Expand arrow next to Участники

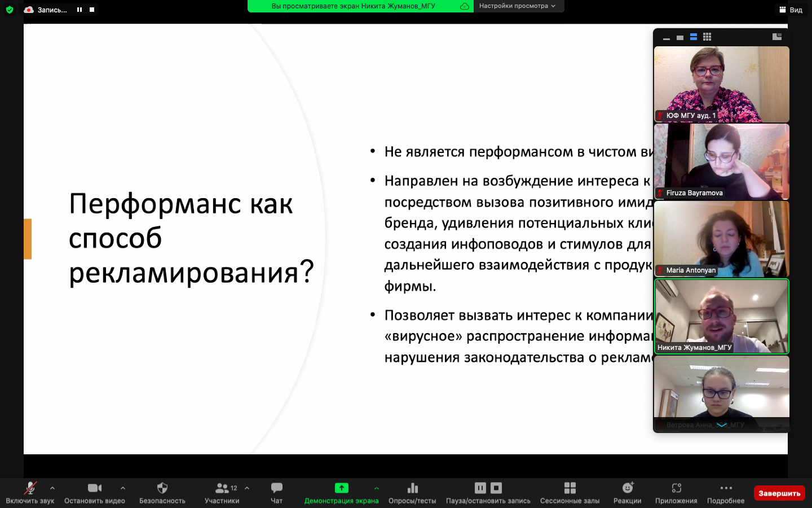click(247, 488)
